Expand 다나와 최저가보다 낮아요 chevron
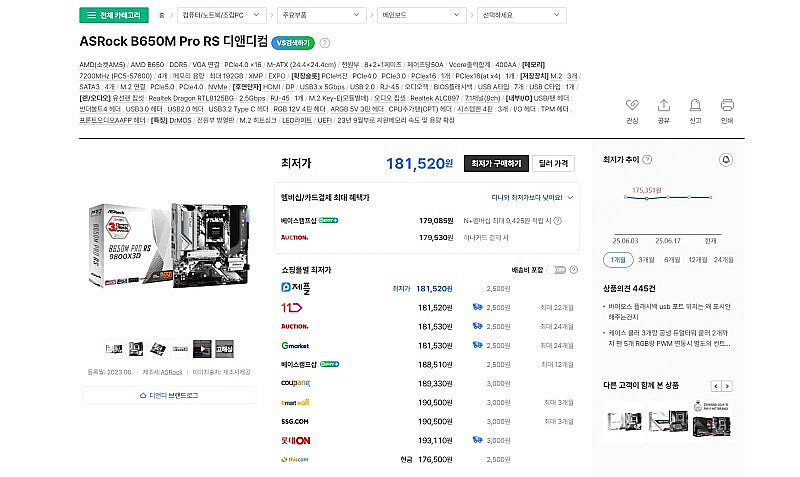This screenshot has width=800, height=477. tap(570, 197)
